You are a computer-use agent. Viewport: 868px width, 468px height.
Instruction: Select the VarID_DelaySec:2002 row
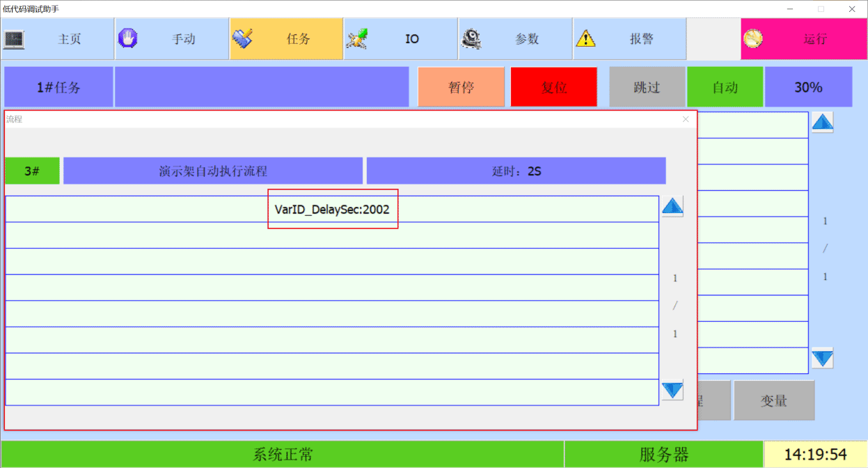click(332, 210)
